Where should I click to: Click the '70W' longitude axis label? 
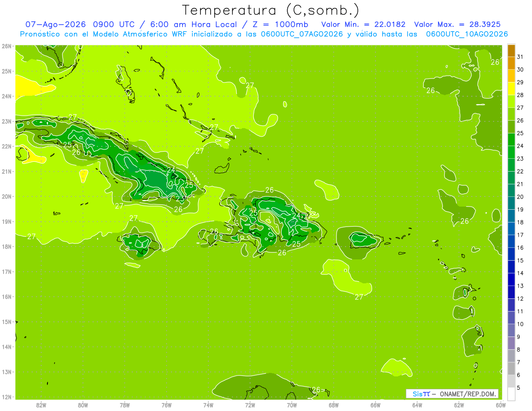pos(292,405)
